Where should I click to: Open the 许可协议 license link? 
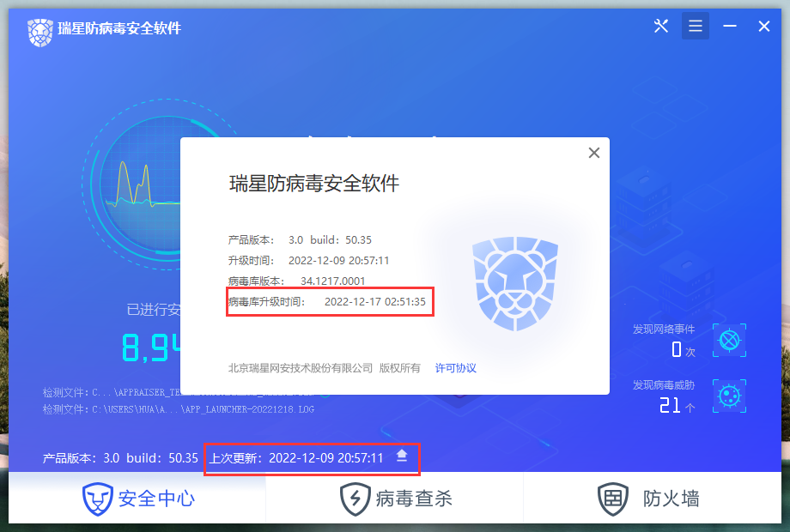pyautogui.click(x=455, y=368)
